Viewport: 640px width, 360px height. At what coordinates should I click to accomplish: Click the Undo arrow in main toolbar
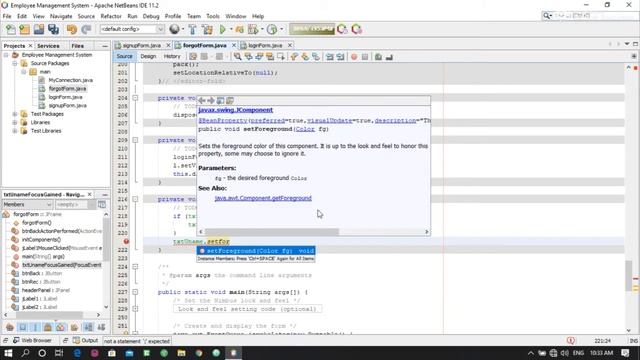(x=72, y=29)
